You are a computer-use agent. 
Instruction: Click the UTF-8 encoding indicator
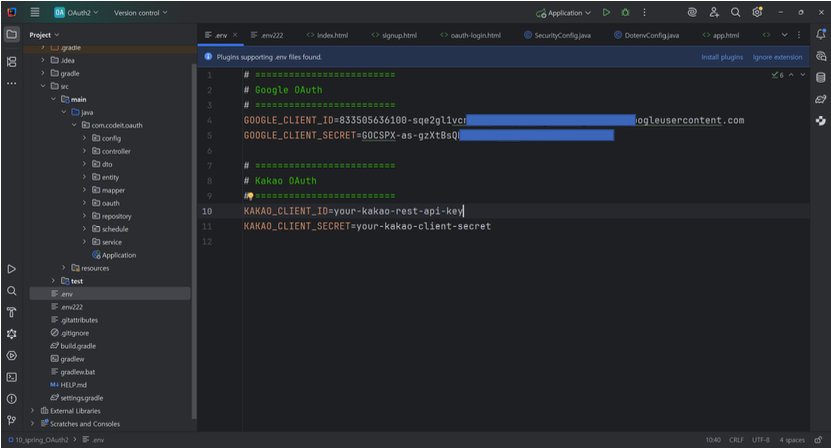(761, 440)
